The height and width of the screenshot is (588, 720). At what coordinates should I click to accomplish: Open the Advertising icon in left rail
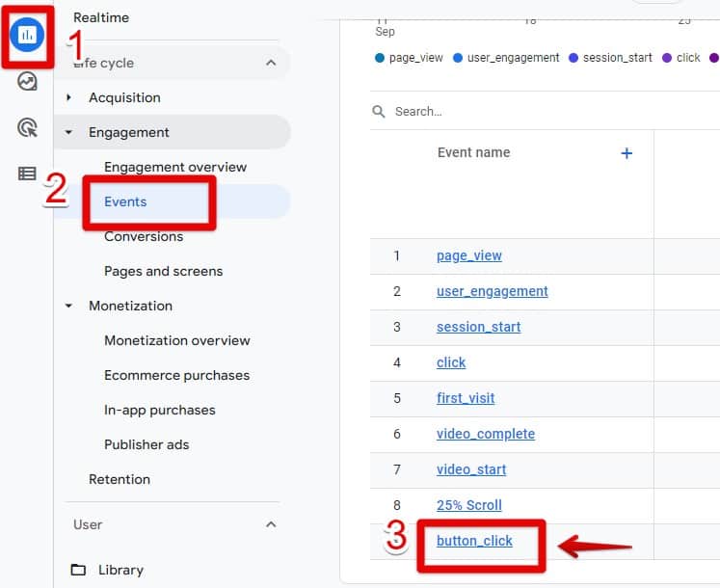coord(27,127)
